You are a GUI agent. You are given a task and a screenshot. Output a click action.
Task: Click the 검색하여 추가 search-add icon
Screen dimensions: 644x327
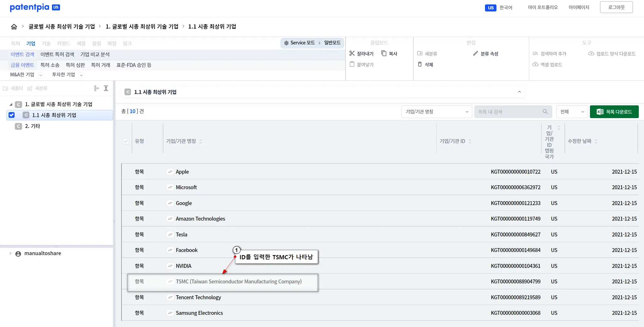(x=535, y=53)
